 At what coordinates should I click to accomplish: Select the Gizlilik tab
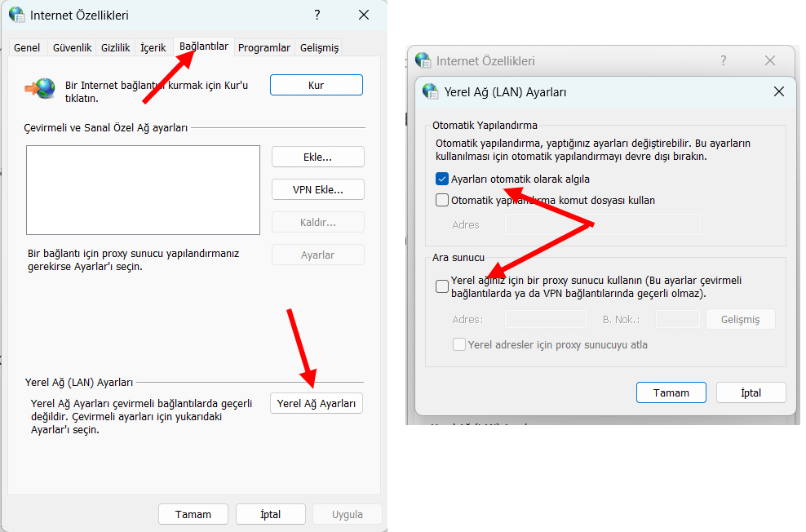click(x=115, y=48)
